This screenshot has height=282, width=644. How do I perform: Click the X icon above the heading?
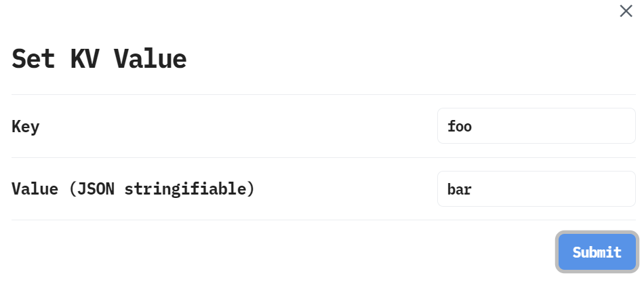626,11
